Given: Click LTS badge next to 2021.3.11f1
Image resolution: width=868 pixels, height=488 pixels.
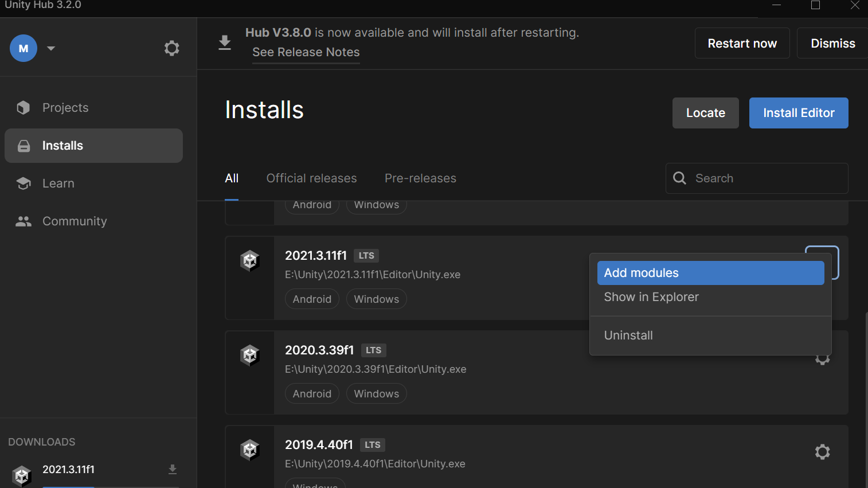Looking at the screenshot, I should (366, 256).
